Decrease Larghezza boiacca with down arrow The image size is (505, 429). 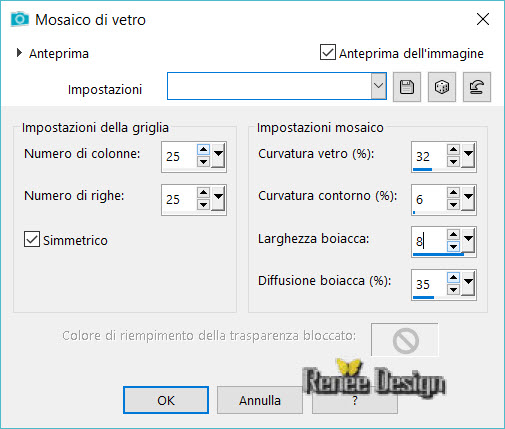coord(453,247)
